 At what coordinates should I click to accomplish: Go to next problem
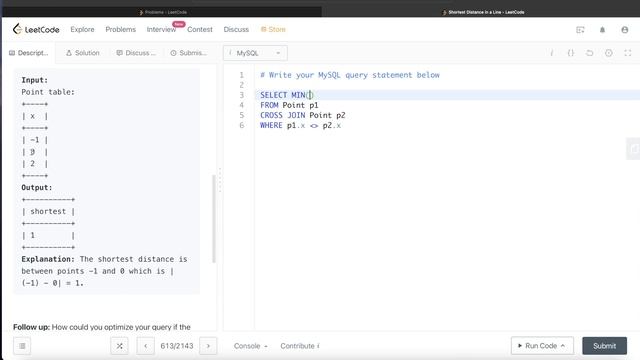(208, 346)
